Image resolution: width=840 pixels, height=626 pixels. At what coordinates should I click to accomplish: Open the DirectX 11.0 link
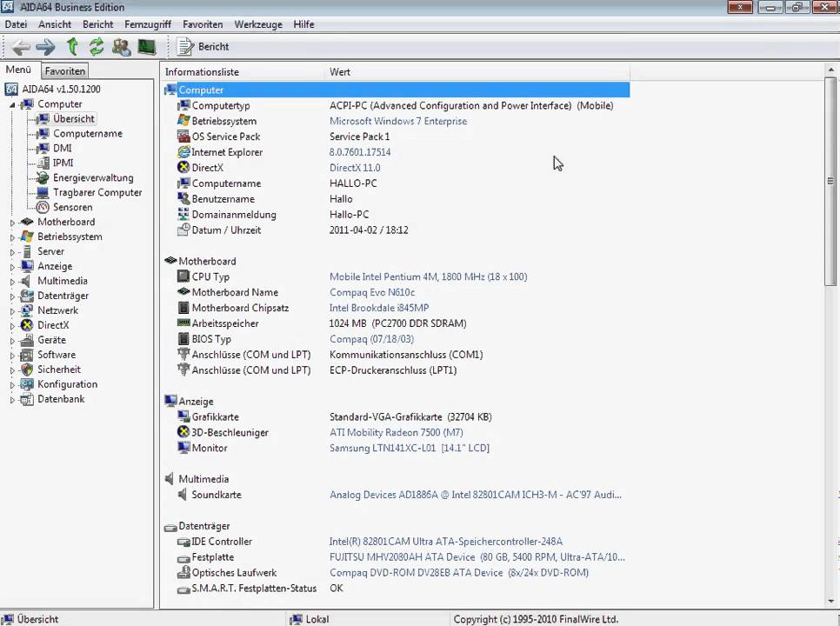click(x=355, y=168)
